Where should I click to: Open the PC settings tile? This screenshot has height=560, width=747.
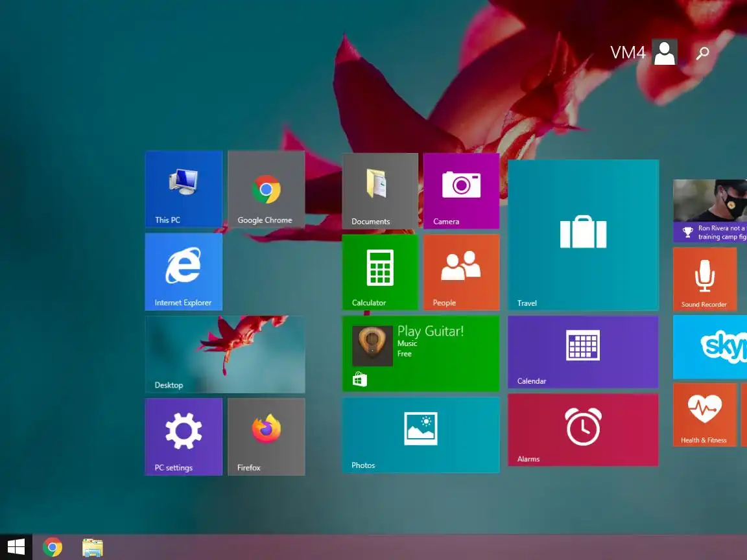[184, 437]
